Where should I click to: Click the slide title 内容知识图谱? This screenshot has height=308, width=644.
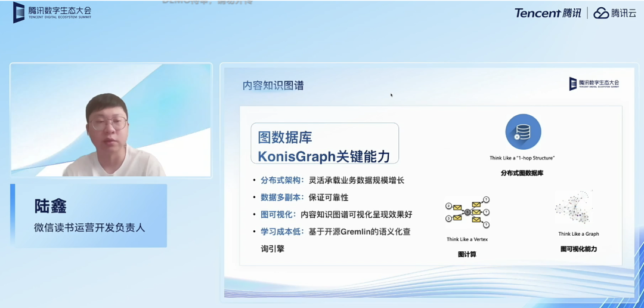(273, 85)
